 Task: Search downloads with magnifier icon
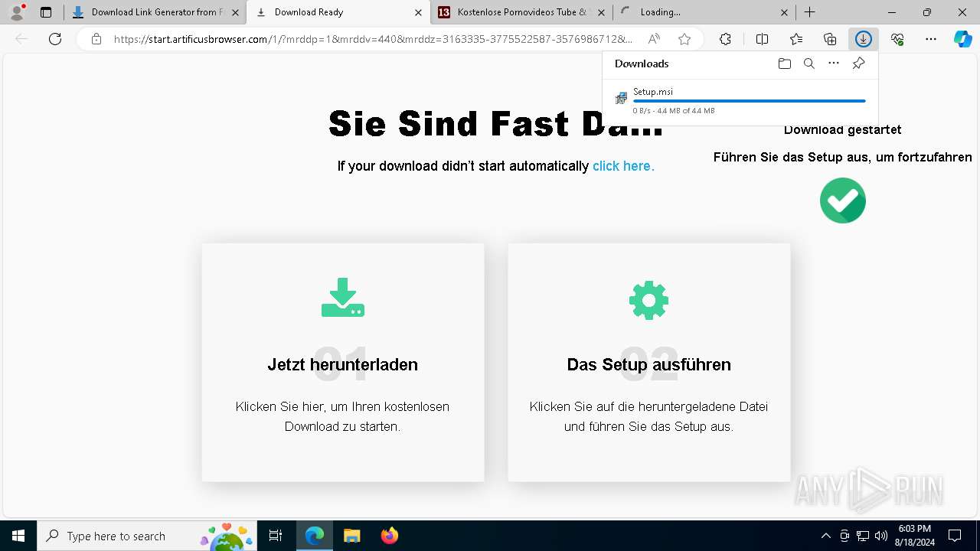tap(808, 64)
